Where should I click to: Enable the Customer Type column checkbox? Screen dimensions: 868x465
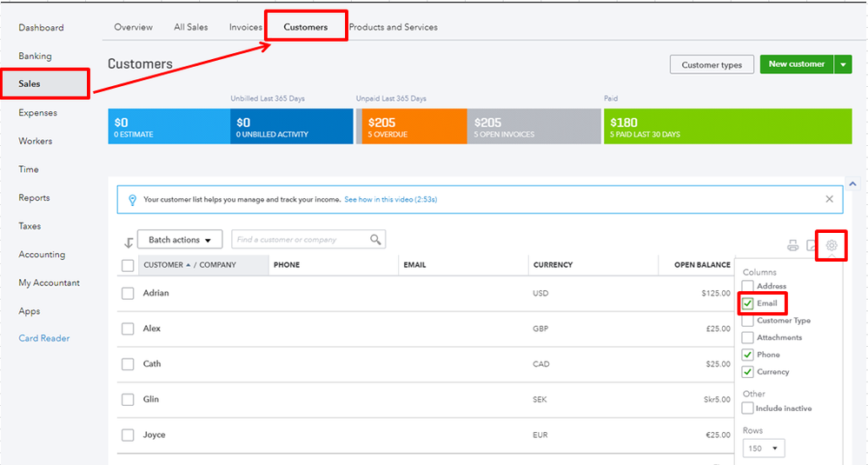(x=748, y=321)
